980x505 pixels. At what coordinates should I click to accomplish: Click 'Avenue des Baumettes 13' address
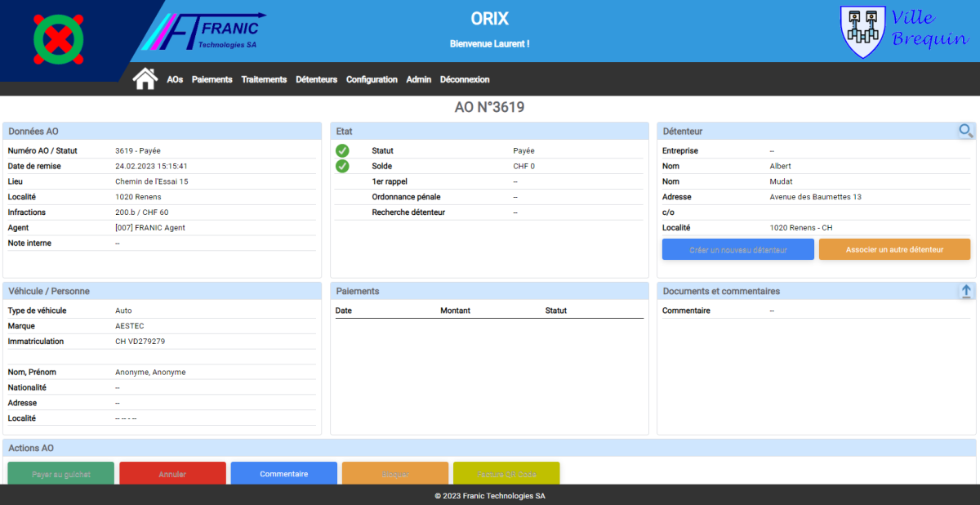(815, 197)
